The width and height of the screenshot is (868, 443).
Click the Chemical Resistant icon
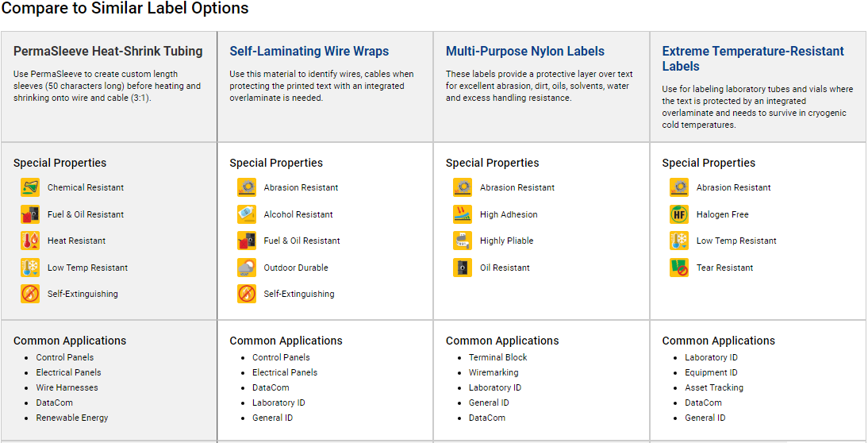pyautogui.click(x=30, y=187)
